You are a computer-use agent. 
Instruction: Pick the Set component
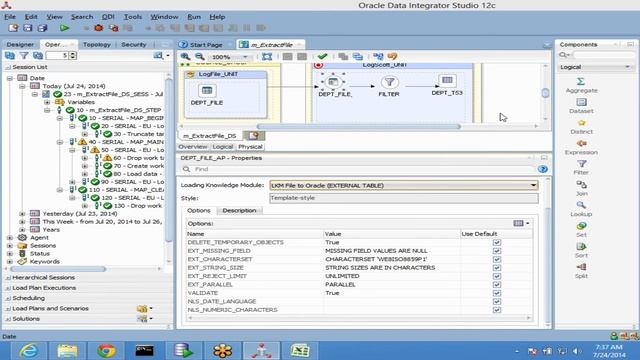[581, 230]
